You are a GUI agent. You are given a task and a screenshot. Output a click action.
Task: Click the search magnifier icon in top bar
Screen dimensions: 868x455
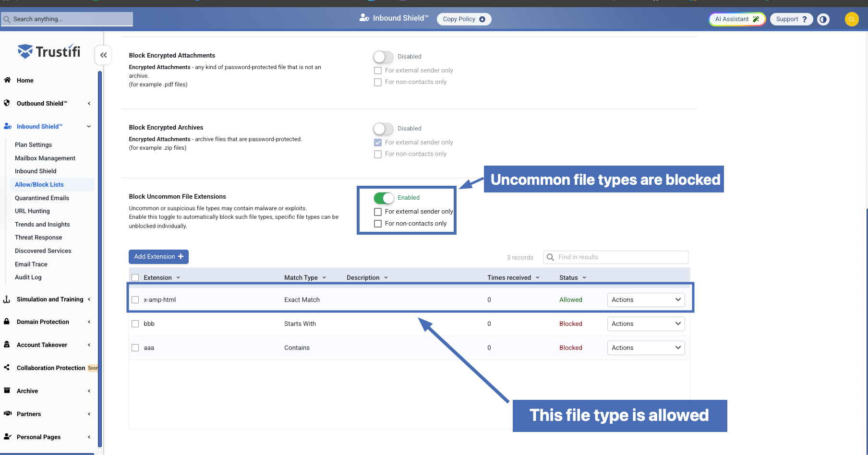(7, 19)
